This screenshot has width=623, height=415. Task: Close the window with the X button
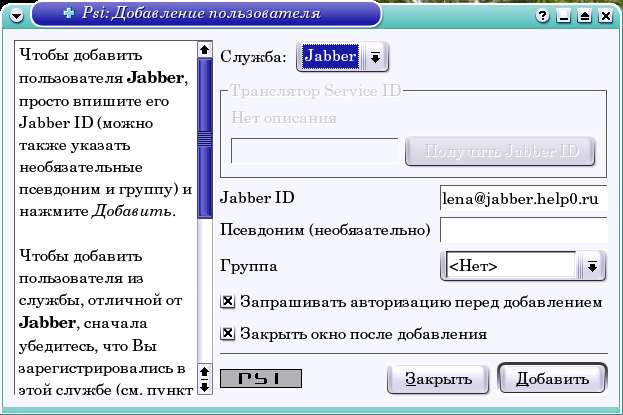tap(606, 16)
